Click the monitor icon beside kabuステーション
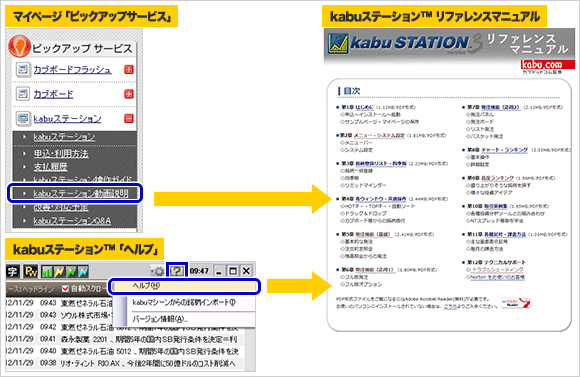The image size is (580, 377). click(23, 118)
